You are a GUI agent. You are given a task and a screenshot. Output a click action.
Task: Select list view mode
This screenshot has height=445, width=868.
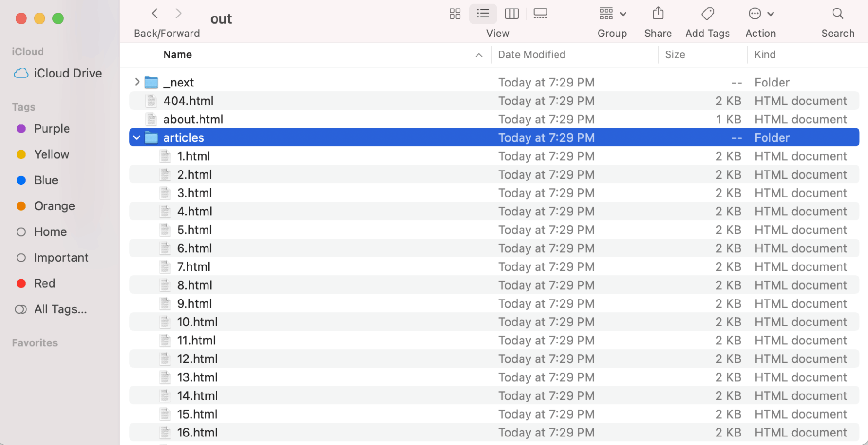click(x=483, y=14)
